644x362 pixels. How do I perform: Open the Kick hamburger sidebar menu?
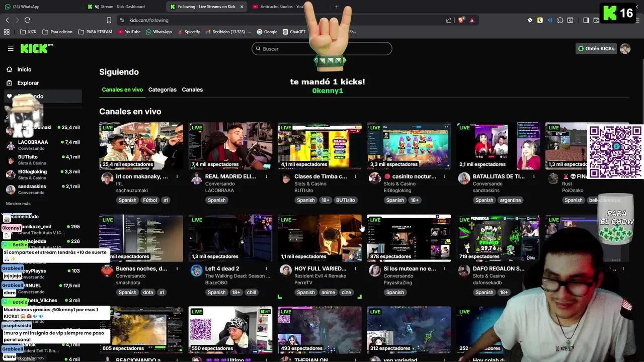(11, 49)
